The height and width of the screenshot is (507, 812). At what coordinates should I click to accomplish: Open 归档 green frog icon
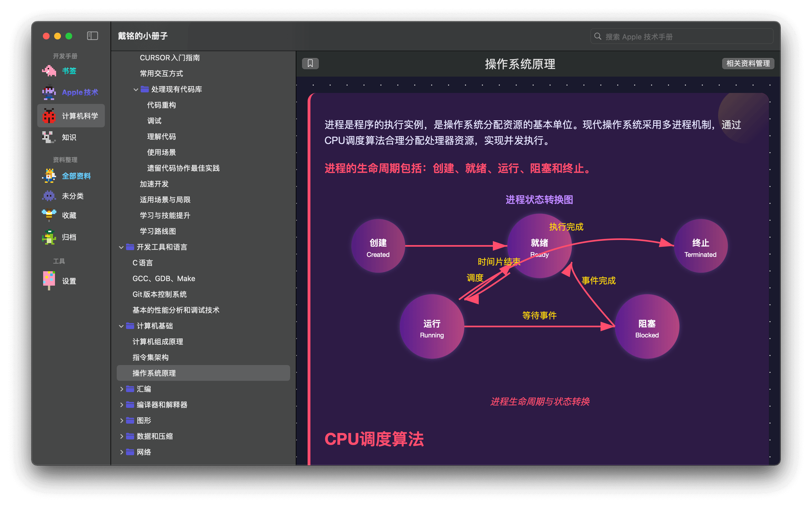click(49, 237)
